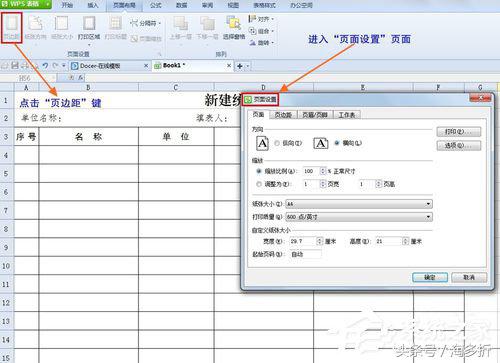This screenshot has width=500, height=363.
Task: Click the 旋转 rotate icon
Action: [253, 43]
